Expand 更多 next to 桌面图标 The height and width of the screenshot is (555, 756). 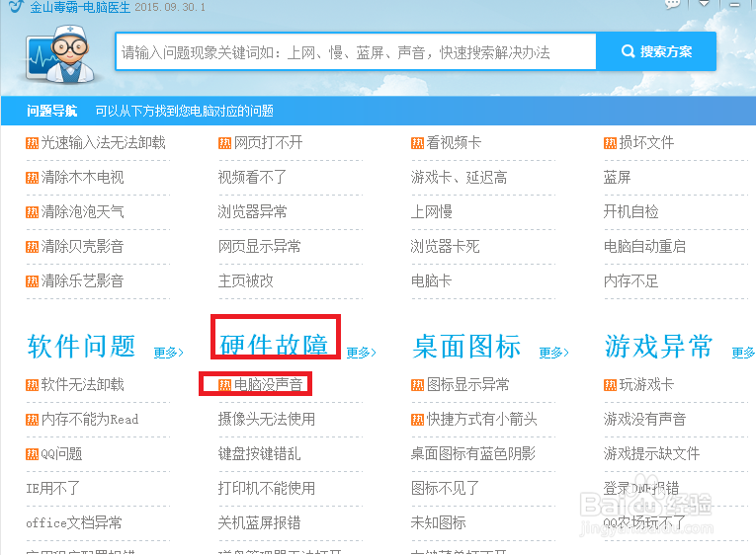pos(554,353)
